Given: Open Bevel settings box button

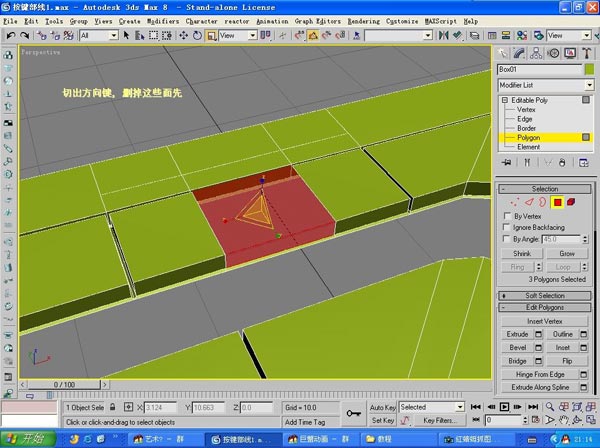Looking at the screenshot, I should click(538, 348).
